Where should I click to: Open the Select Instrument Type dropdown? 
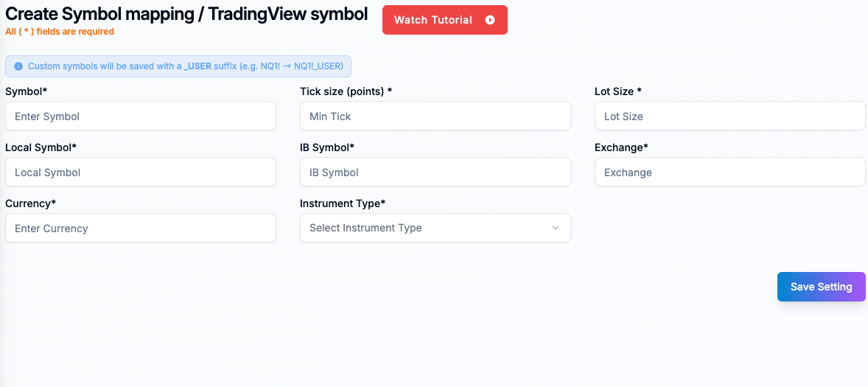(x=435, y=228)
